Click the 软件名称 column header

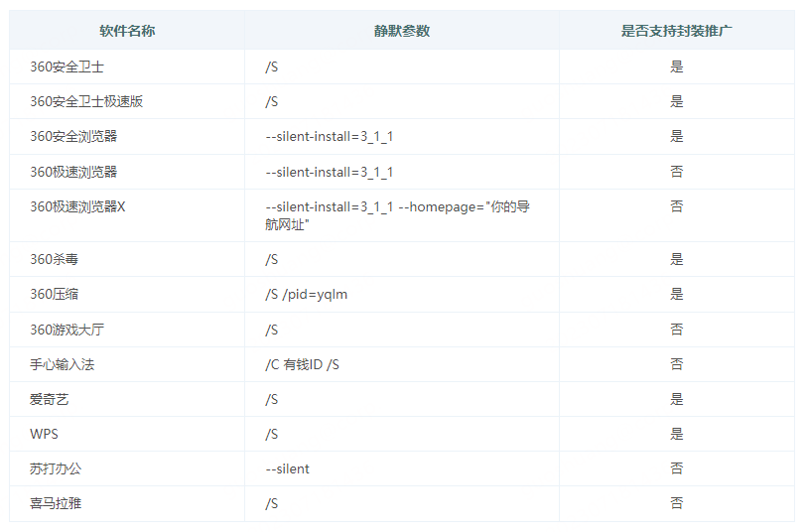coord(127,31)
